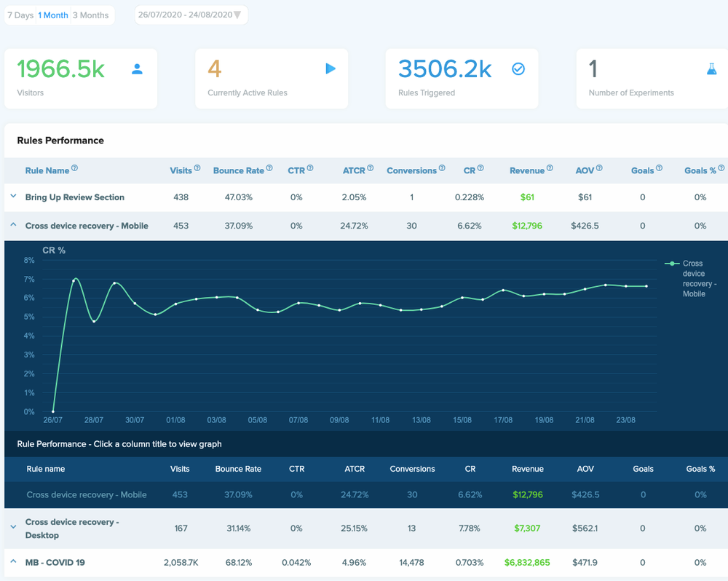Show CTR graph from dark sub-table header
The height and width of the screenshot is (581, 728).
point(297,469)
